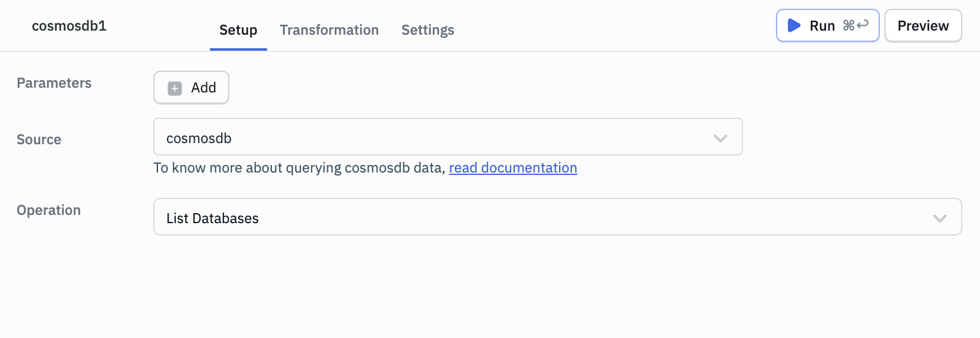Expand the Source dropdown chevron
The image size is (980, 338).
(720, 138)
